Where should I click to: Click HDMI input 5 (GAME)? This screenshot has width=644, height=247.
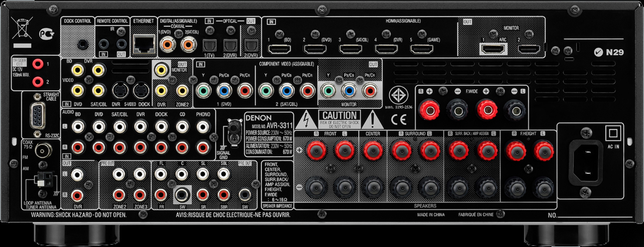tap(422, 49)
